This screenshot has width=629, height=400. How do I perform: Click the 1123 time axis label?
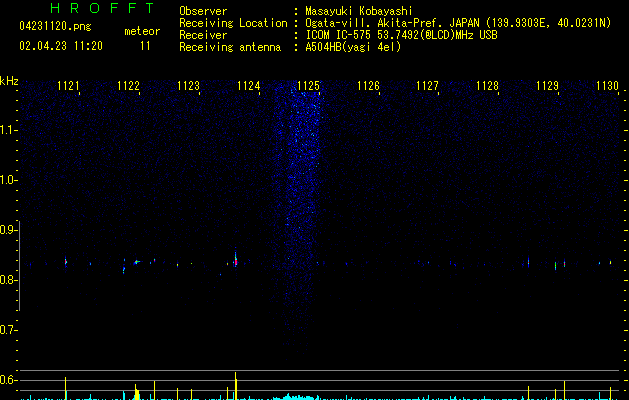189,86
